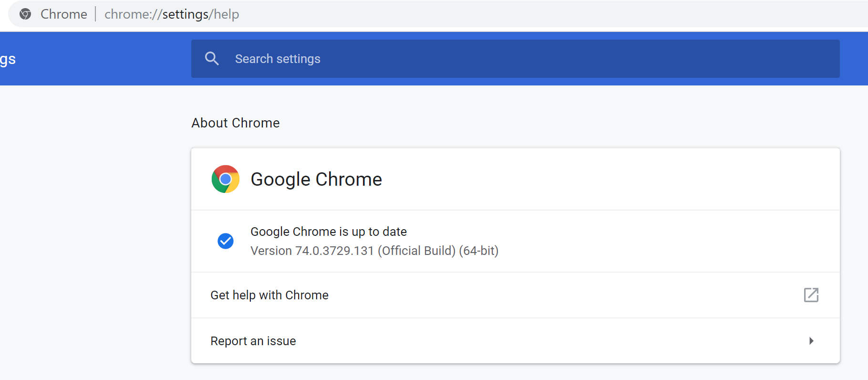Click the About Chrome heading
The width and height of the screenshot is (868, 380).
click(236, 123)
